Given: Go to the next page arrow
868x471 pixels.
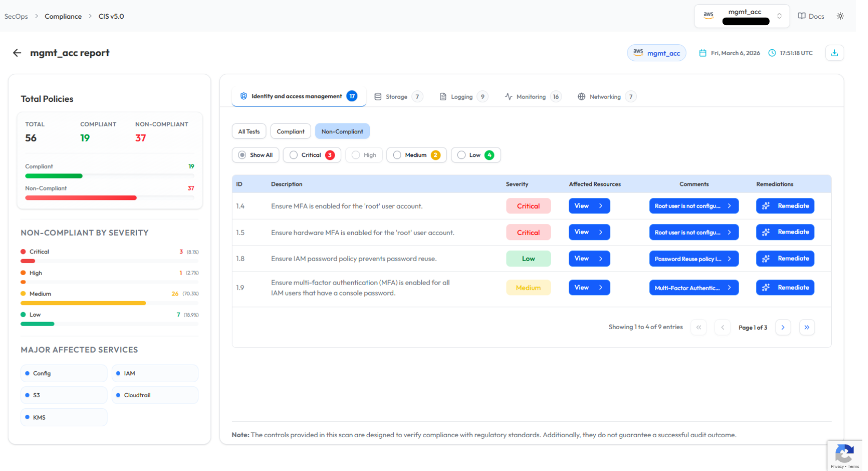Looking at the screenshot, I should tap(783, 327).
